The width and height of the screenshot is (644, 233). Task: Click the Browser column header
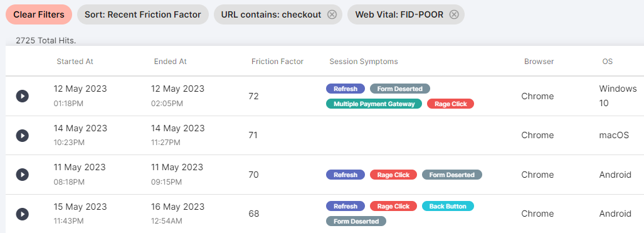[539, 62]
